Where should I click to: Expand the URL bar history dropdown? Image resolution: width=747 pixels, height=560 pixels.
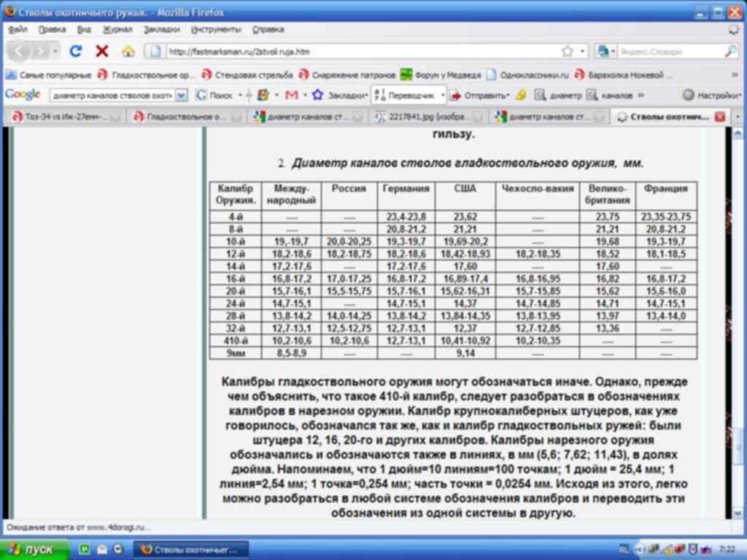click(x=583, y=51)
